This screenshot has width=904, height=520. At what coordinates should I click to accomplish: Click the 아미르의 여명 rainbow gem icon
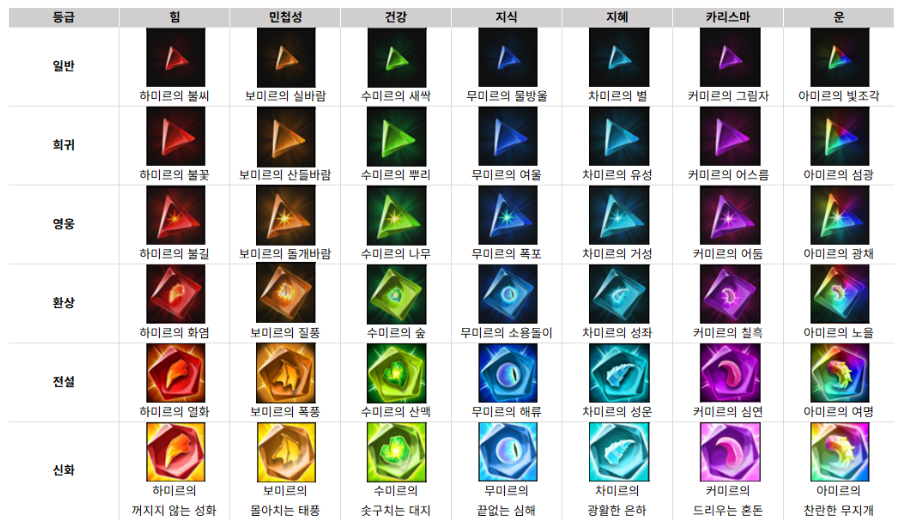click(x=839, y=373)
